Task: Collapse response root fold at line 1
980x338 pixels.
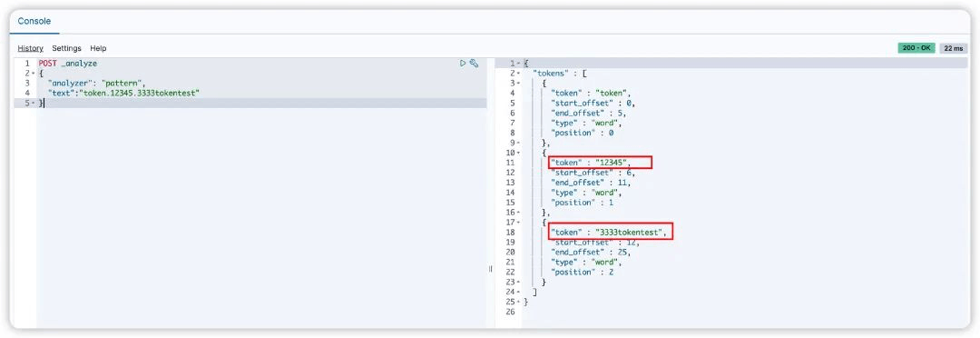Action: coord(519,64)
